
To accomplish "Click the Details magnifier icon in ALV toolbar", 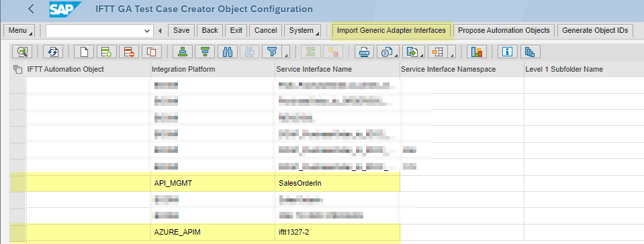I will click(22, 52).
